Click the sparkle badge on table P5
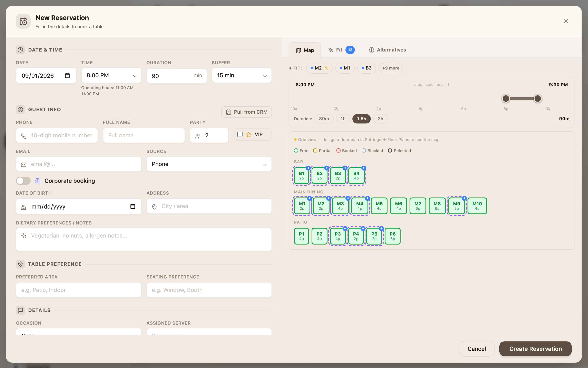The width and height of the screenshot is (588, 368). [381, 229]
